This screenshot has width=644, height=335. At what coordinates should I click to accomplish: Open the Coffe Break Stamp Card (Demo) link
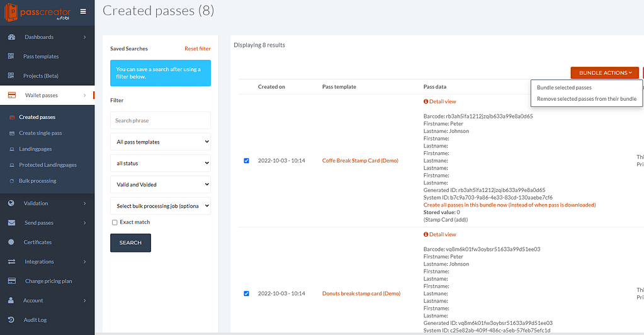pos(360,161)
